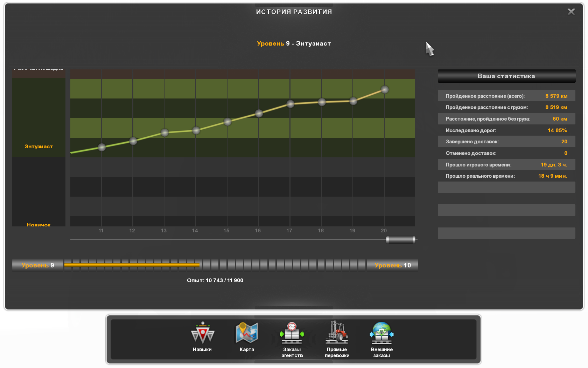Image resolution: width=588 pixels, height=368 pixels.
Task: Click the Прошло реального времени row
Action: point(506,176)
